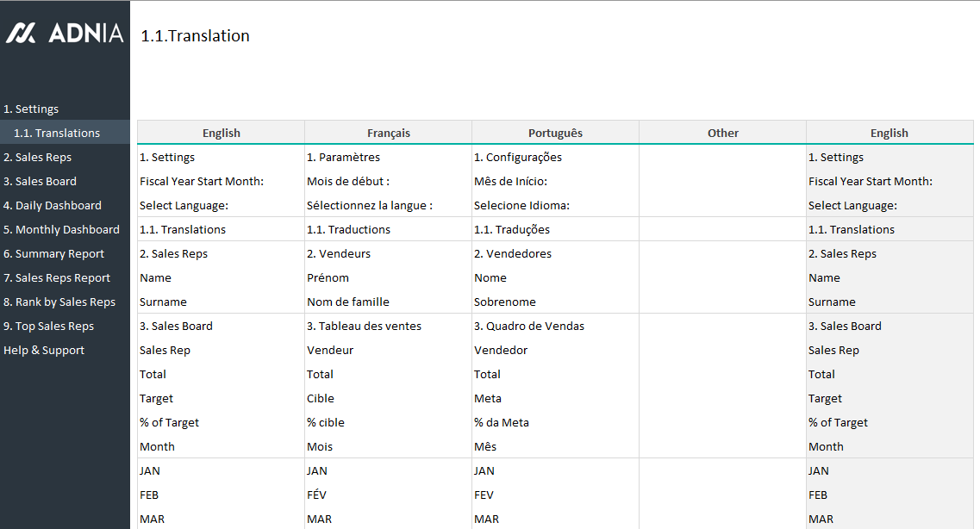Click the empty Other cell beside Vendedores
This screenshot has height=529, width=980.
(x=722, y=254)
